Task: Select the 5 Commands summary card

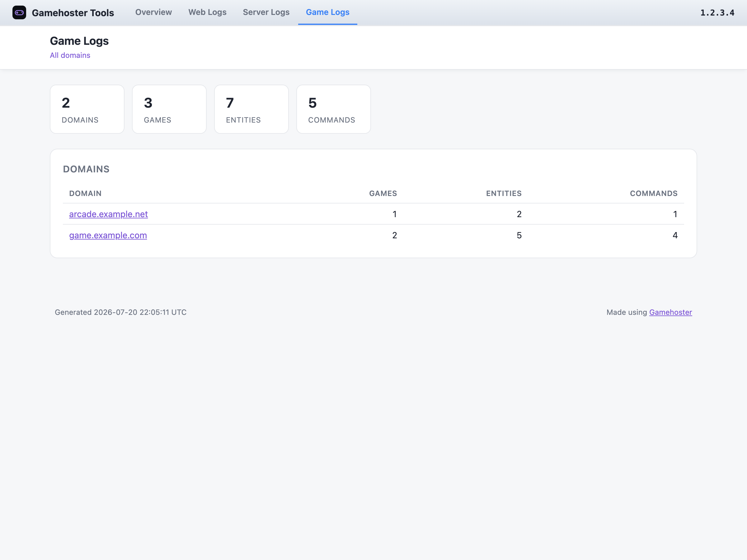Action: (334, 109)
